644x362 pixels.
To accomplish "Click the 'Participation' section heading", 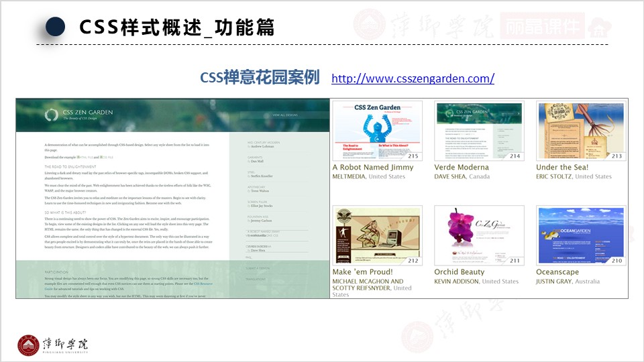I will click(56, 272).
